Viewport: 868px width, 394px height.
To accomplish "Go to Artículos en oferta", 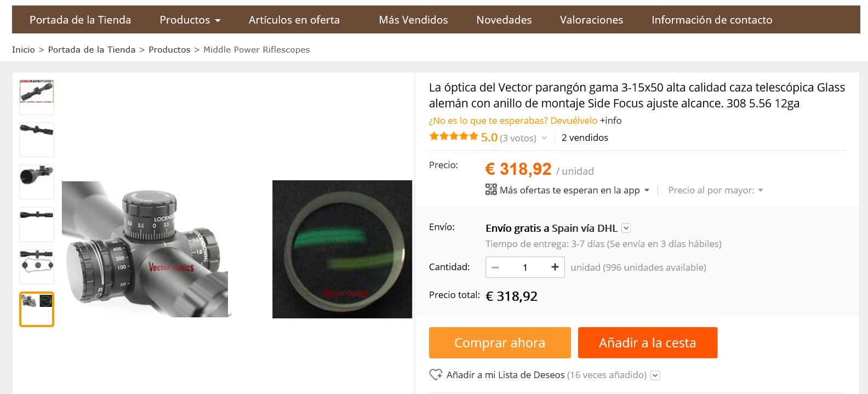I will pyautogui.click(x=294, y=20).
